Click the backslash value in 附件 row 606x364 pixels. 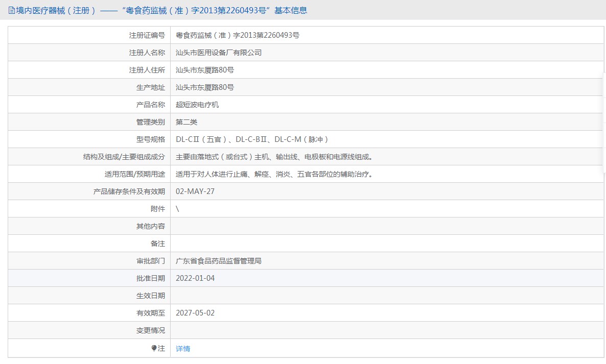point(177,209)
